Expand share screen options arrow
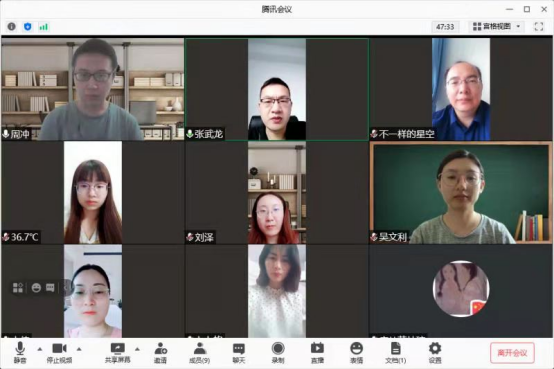Viewport: 554px width, 369px height. coord(137,349)
